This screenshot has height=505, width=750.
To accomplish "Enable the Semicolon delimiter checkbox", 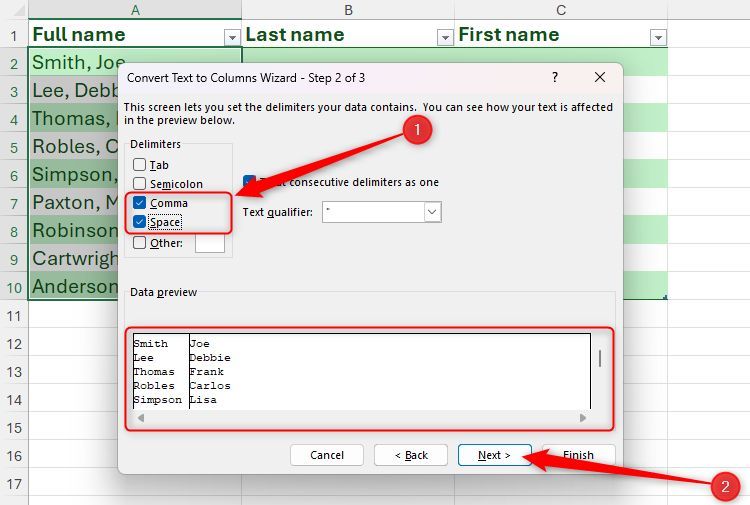I will tap(140, 184).
